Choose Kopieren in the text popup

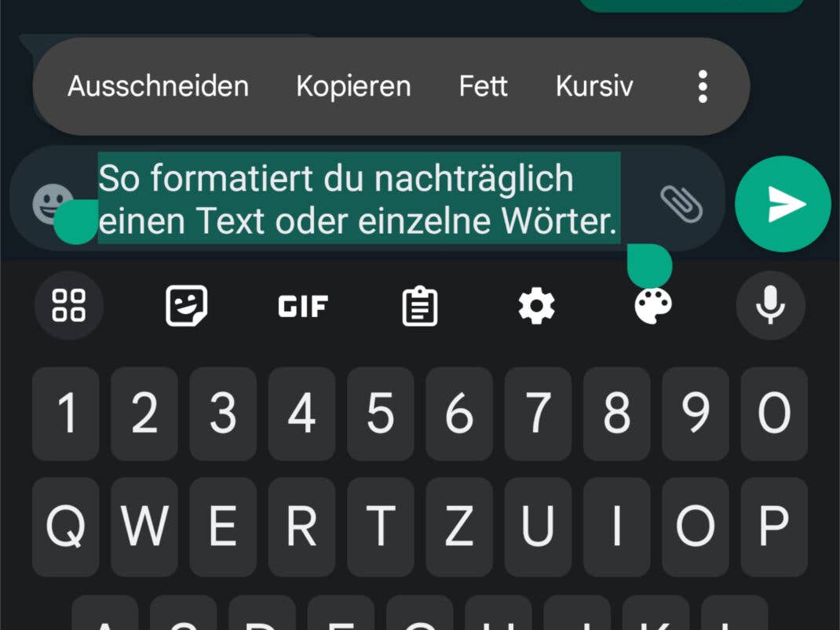tap(353, 86)
